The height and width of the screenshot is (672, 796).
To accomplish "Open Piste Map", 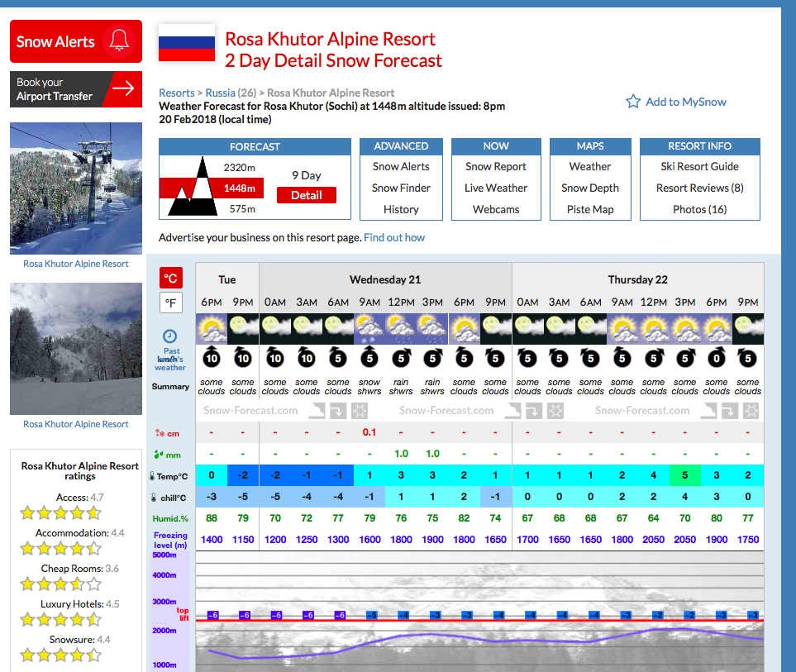I will 589,209.
